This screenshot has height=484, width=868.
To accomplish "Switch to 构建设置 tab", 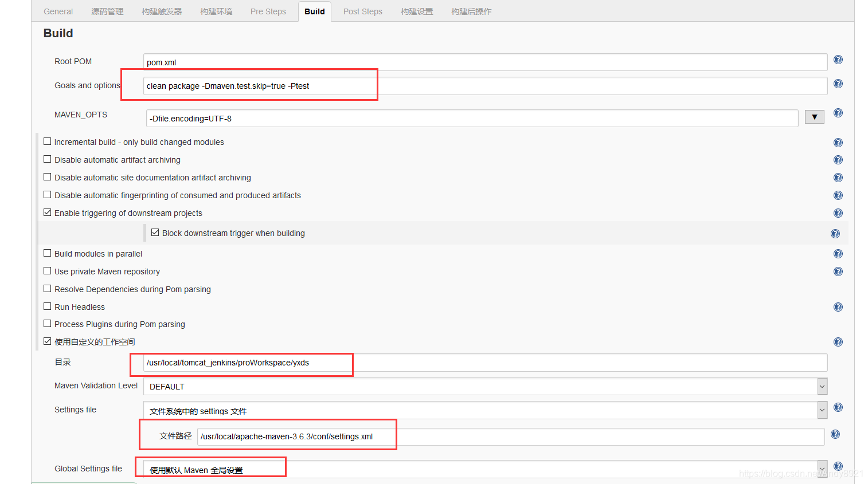I will tap(417, 11).
